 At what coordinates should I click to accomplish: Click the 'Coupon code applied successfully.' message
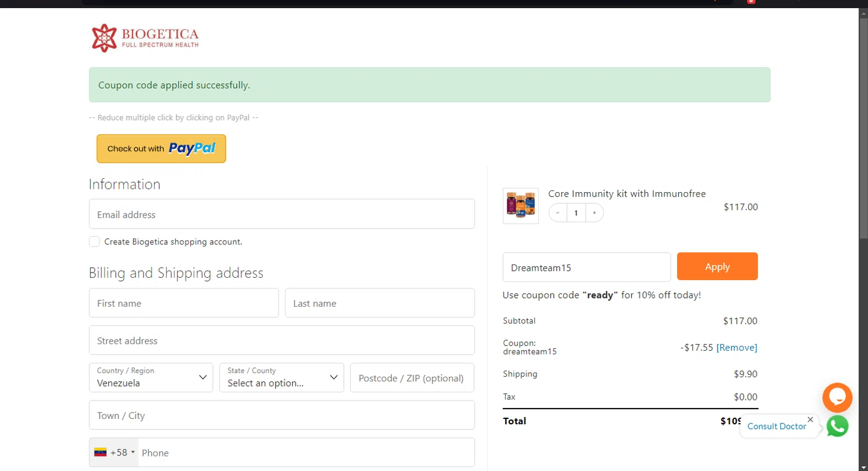(x=174, y=85)
